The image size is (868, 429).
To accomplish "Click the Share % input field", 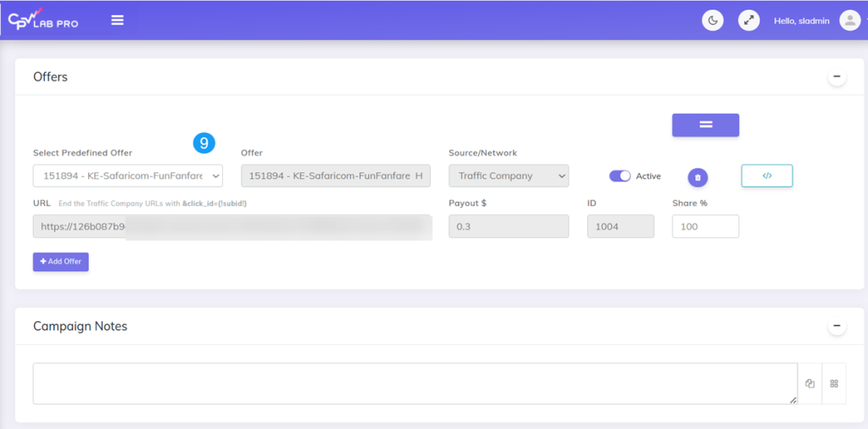I will [x=705, y=226].
